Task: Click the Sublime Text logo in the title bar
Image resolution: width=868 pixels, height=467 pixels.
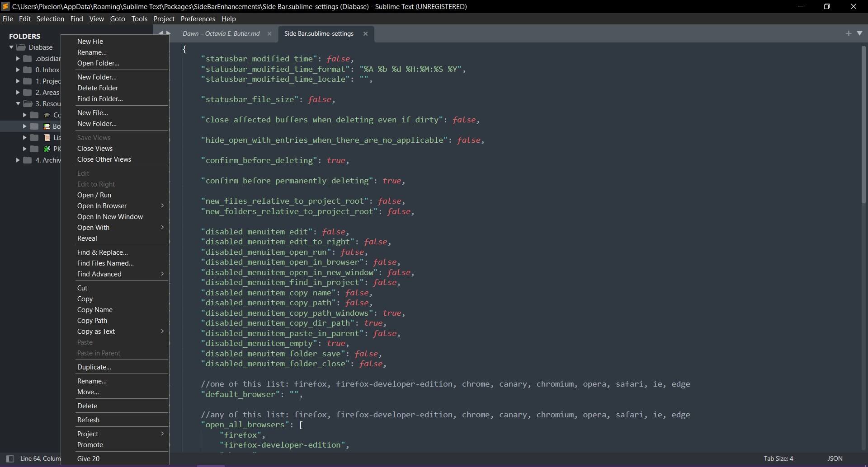Action: pyautogui.click(x=5, y=6)
